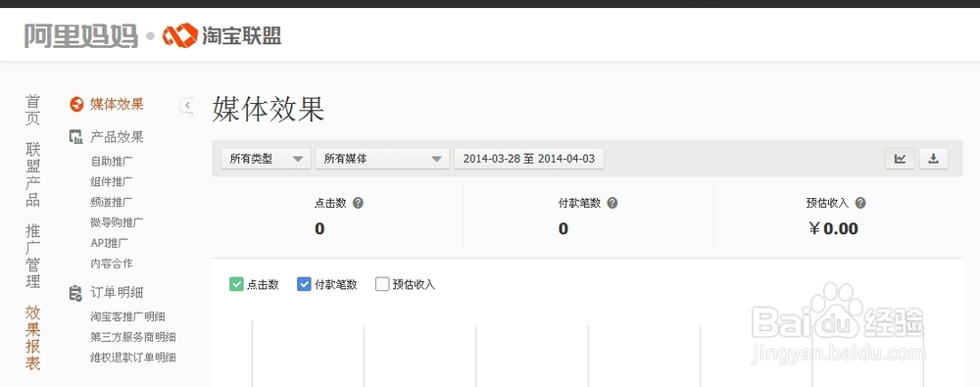Check the 预估收入 checkbox
980x387 pixels.
tap(382, 284)
